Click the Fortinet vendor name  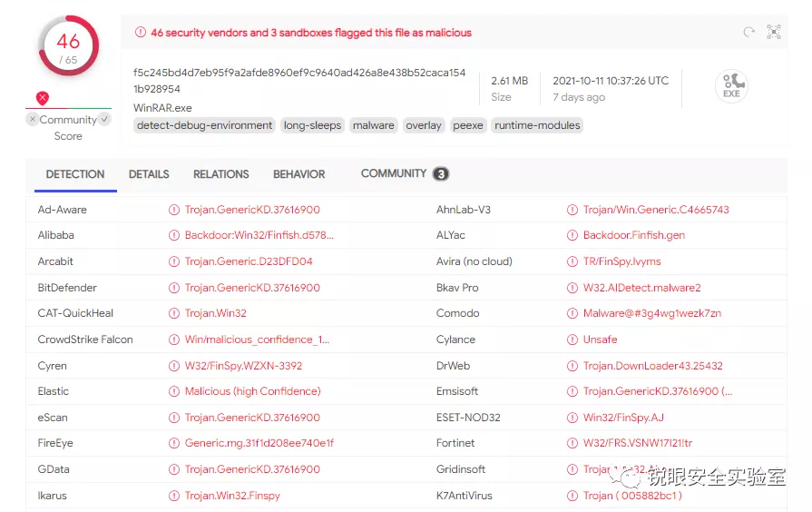[455, 443]
